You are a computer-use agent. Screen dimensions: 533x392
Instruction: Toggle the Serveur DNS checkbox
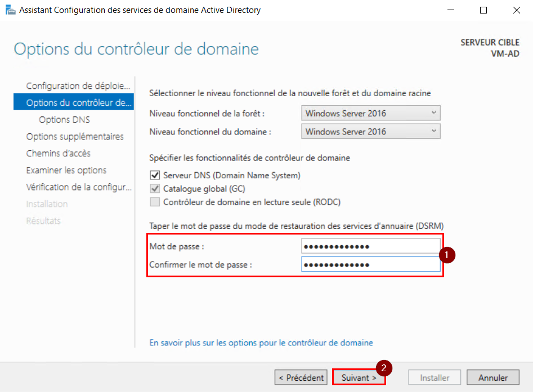pyautogui.click(x=155, y=175)
